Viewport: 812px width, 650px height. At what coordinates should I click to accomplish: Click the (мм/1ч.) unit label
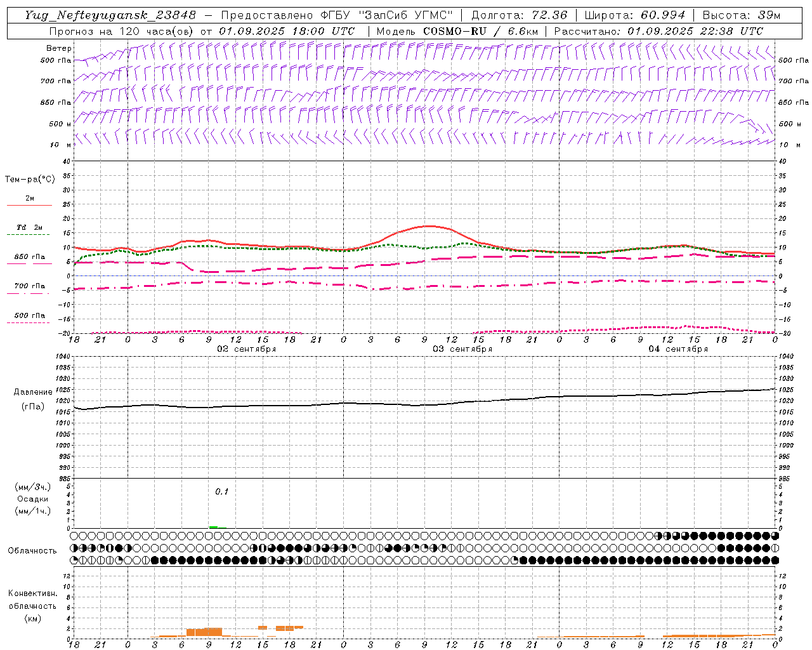pyautogui.click(x=33, y=511)
